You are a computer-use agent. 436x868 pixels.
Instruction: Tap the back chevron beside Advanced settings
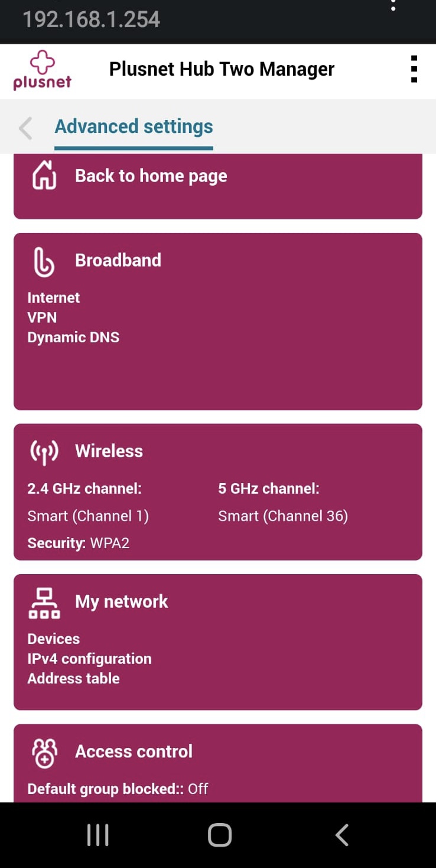[x=25, y=128]
